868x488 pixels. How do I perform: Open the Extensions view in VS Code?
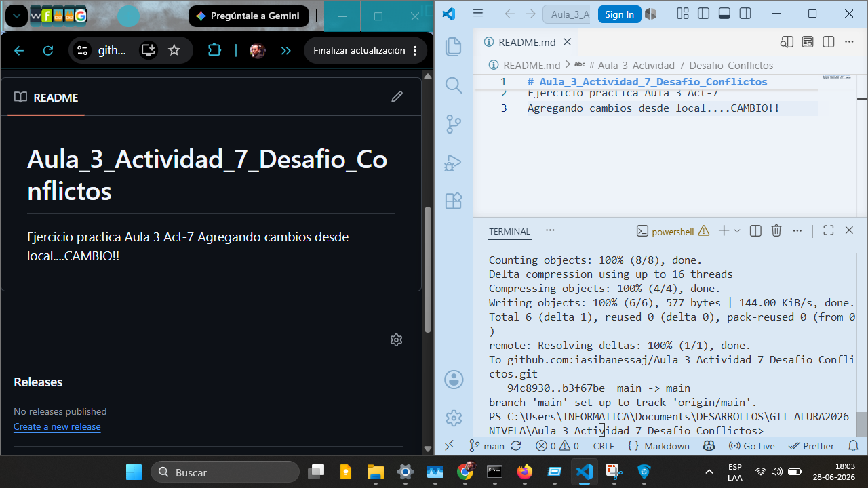click(453, 201)
